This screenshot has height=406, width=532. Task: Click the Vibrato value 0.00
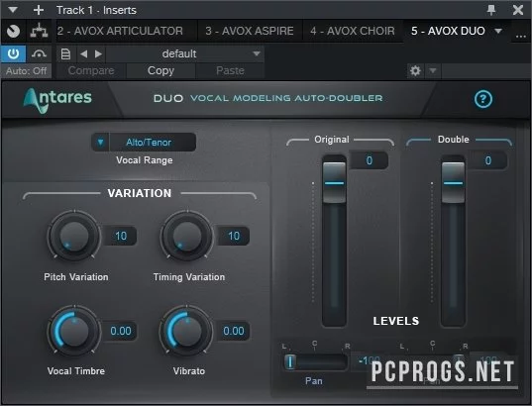(x=234, y=331)
